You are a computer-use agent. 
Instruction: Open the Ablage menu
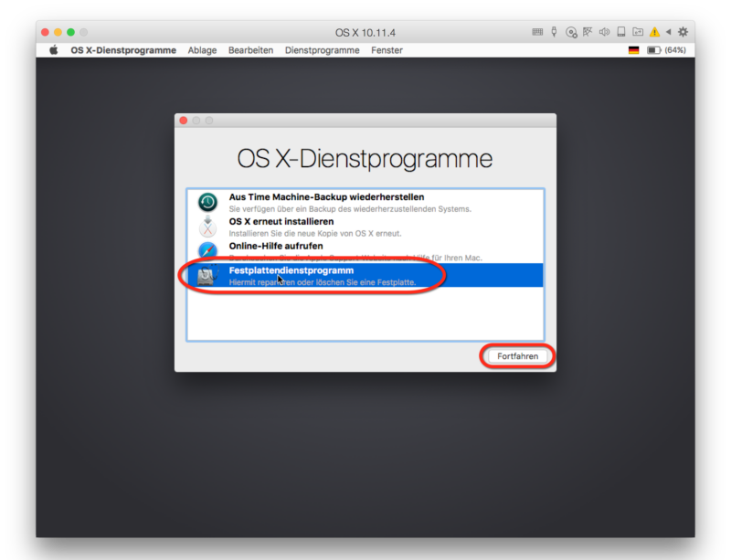[x=202, y=50]
